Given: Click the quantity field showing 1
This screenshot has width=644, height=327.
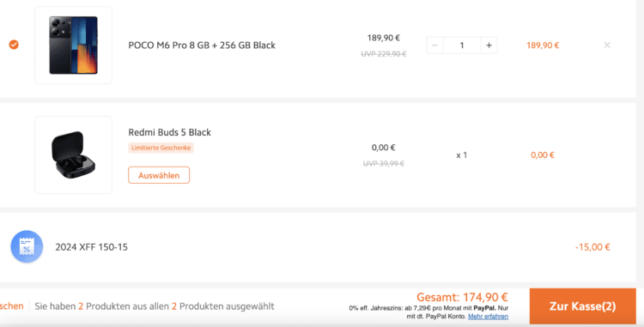Looking at the screenshot, I should pos(462,45).
